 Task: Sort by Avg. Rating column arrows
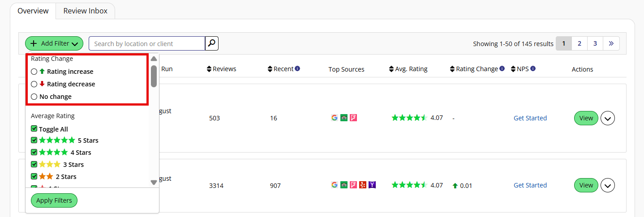point(392,69)
